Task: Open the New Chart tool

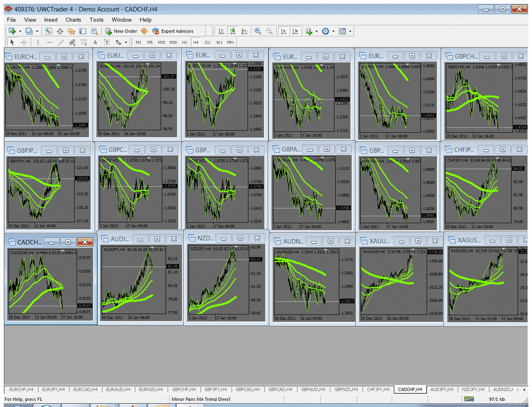Action: click(12, 31)
